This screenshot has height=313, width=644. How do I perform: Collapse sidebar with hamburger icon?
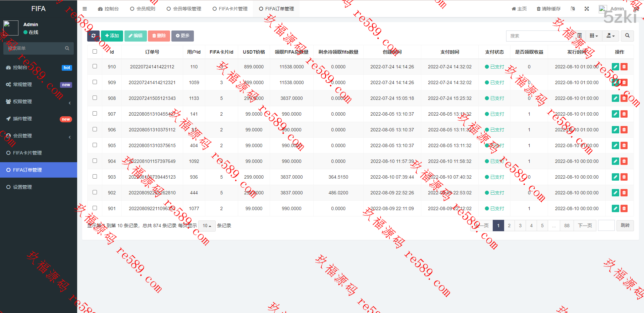click(x=85, y=9)
